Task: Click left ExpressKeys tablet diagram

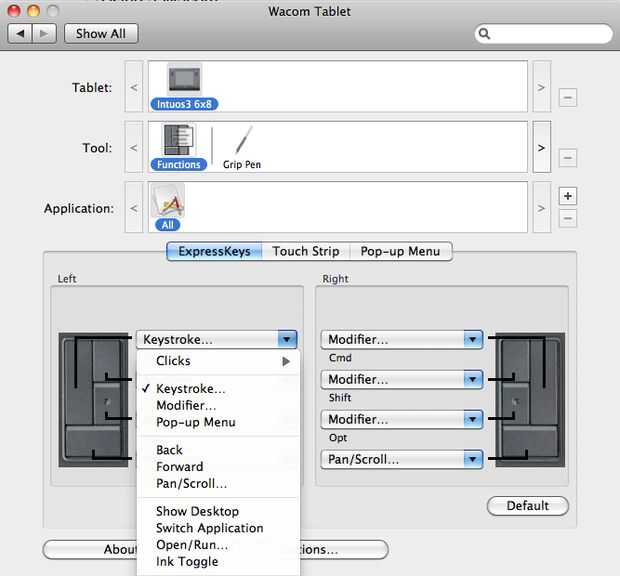Action: (x=94, y=400)
